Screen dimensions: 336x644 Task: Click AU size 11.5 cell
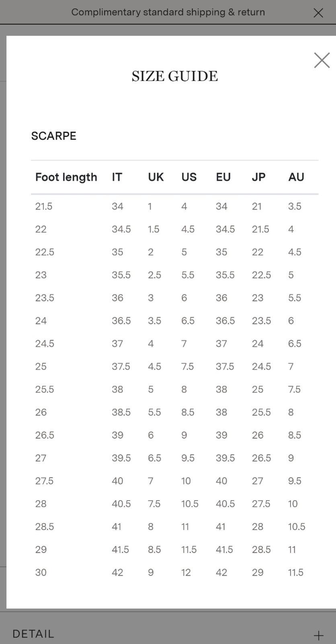(x=296, y=572)
